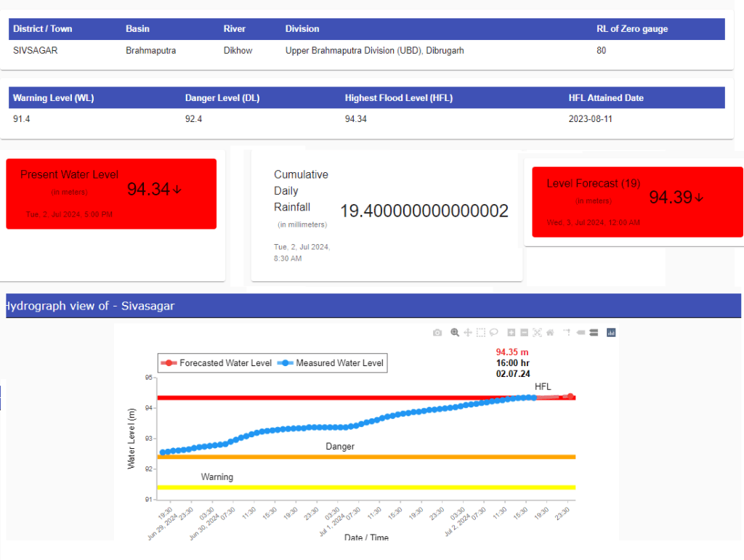Click the Cumulative Daily Rainfall card

point(387,215)
